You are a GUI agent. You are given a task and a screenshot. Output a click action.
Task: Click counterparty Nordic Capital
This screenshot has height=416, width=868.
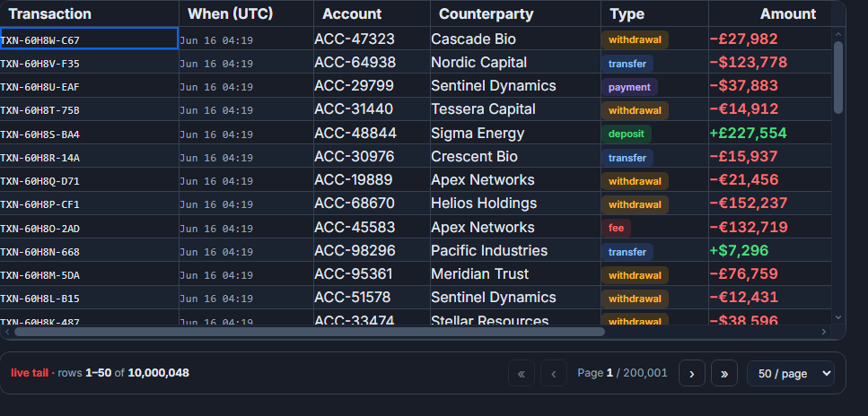[x=478, y=63]
